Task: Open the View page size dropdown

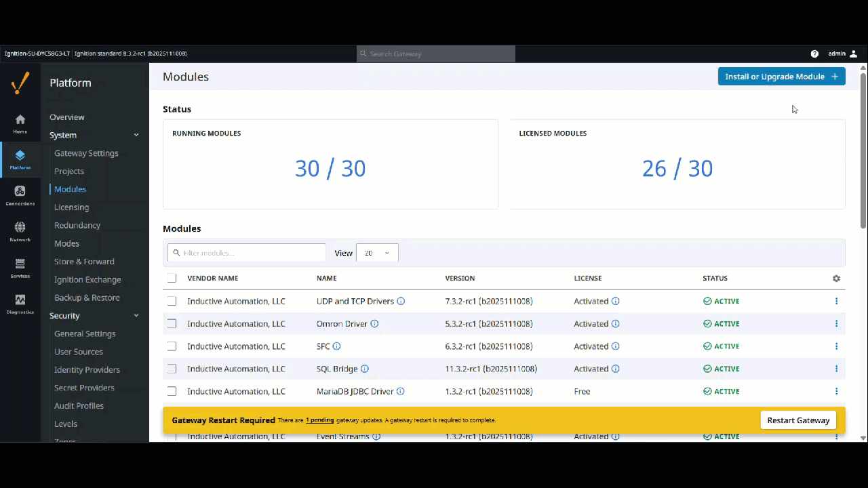Action: pyautogui.click(x=377, y=252)
